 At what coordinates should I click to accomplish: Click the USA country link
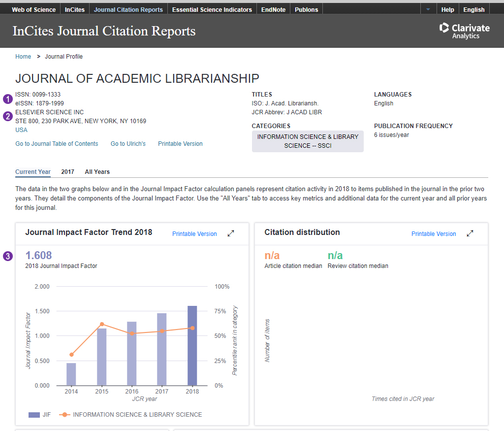[21, 130]
